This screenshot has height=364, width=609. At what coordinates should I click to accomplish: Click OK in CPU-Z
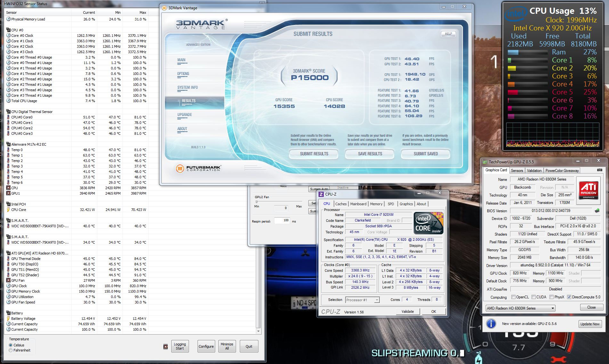point(434,311)
